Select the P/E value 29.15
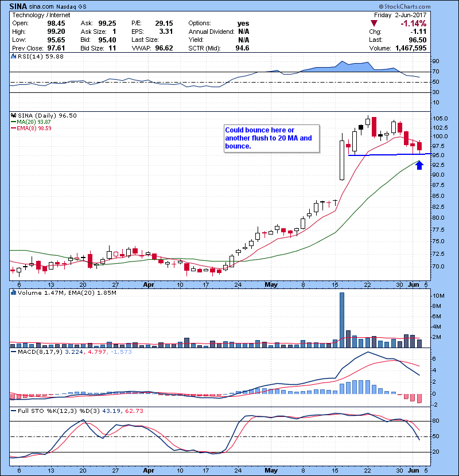Screen dimensions: 459x476 pos(164,24)
